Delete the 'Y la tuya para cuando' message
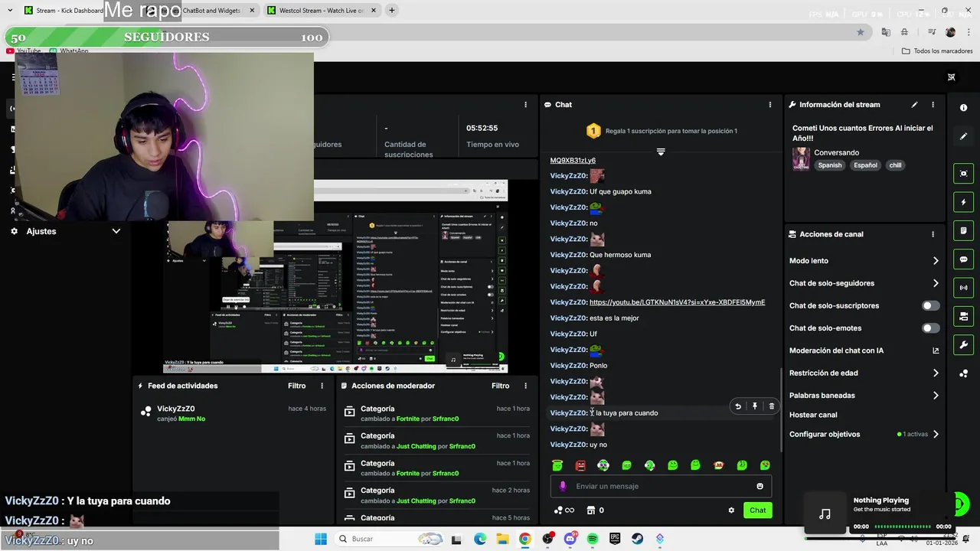This screenshot has width=980, height=551. tap(772, 406)
